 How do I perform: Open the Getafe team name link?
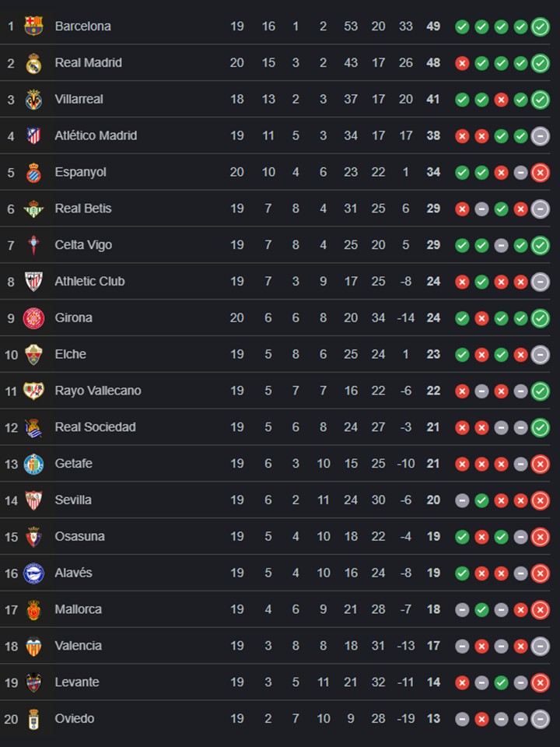coord(73,464)
